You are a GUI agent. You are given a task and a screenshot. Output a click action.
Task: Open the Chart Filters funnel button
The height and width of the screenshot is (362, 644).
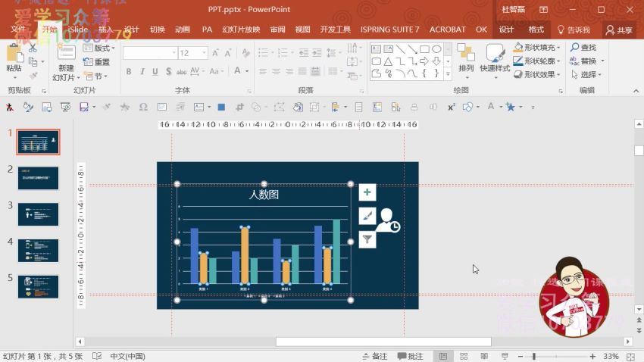click(367, 239)
